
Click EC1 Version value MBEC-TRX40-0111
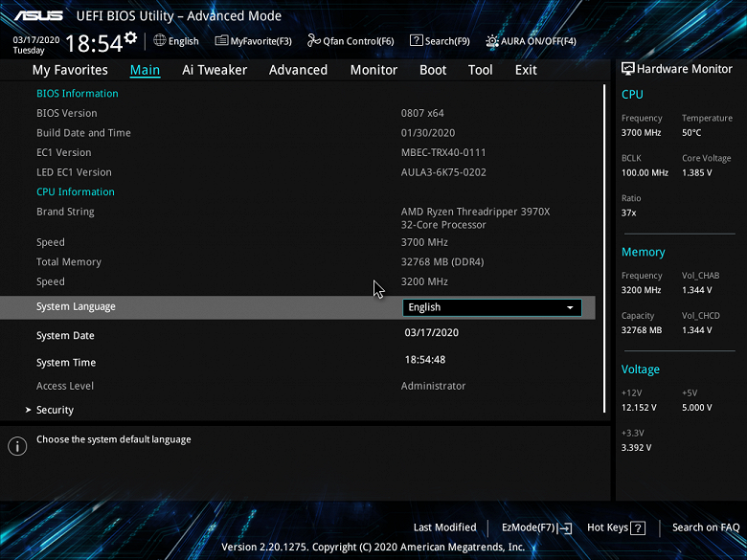(443, 153)
